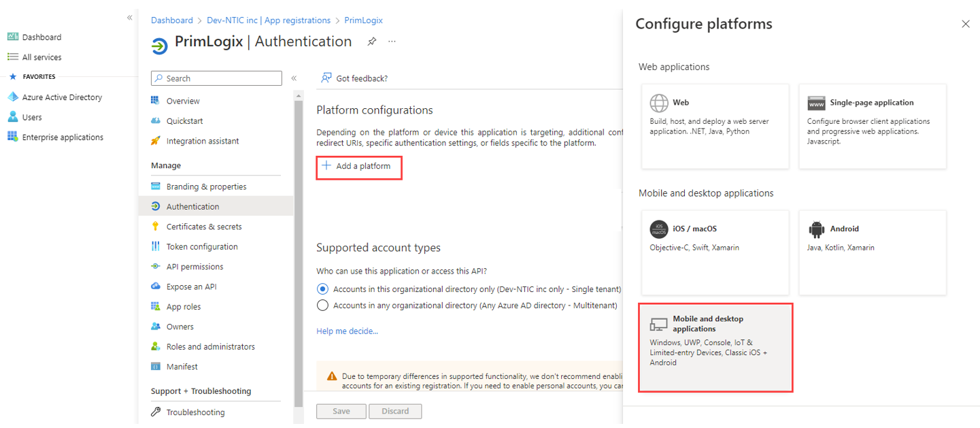This screenshot has width=980, height=428.
Task: Choose the Web platform card
Action: click(x=715, y=127)
